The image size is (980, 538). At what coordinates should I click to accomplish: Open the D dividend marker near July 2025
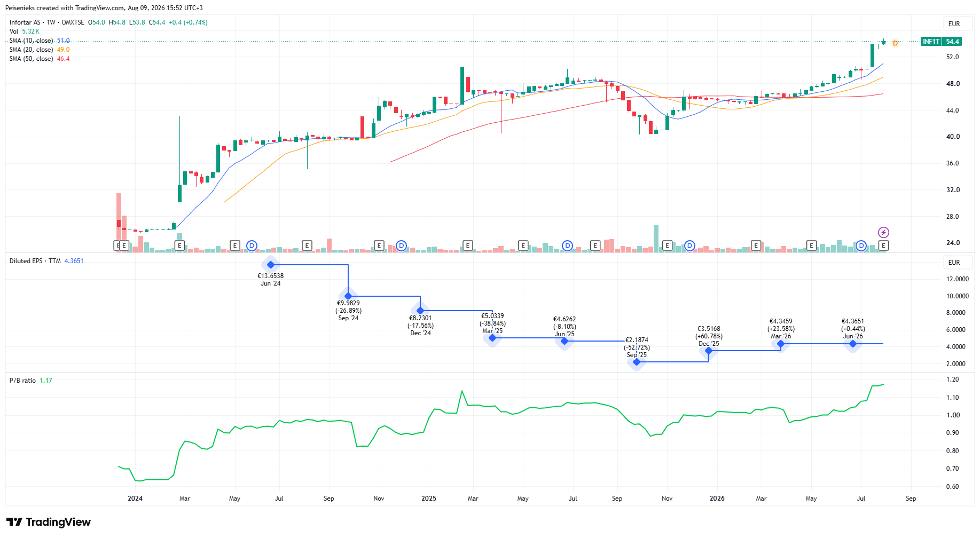pos(568,246)
